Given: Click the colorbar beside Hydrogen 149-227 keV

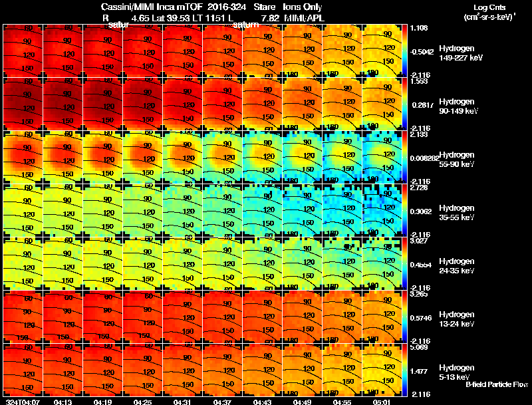Looking at the screenshot, I should coord(404,51).
